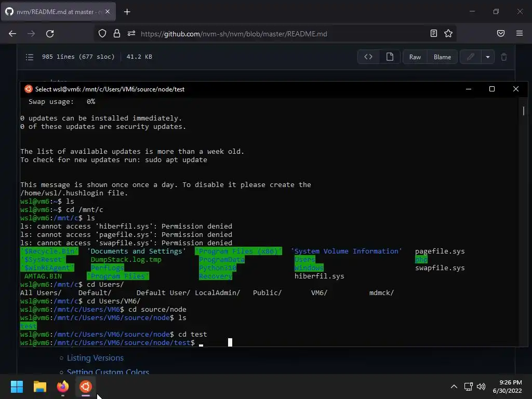Show hidden system tray icons
Screen dimensions: 532x399
pyautogui.click(x=454, y=387)
